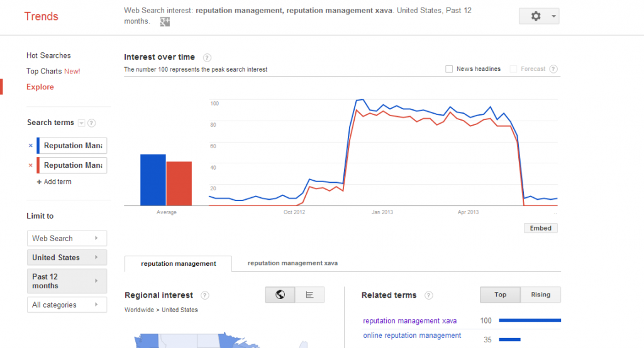Switch regional interest to globe map view
644x348 pixels.
pos(280,295)
